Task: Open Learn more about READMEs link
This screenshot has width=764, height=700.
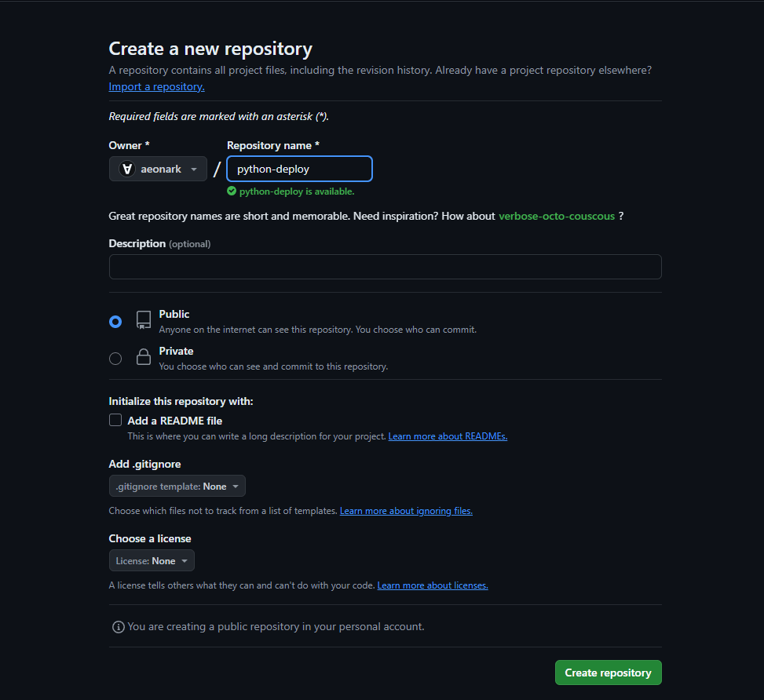Action: [448, 436]
